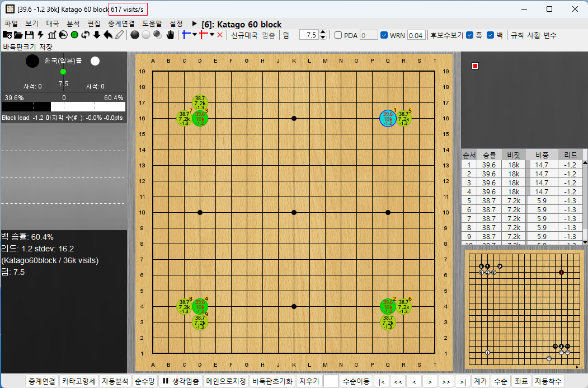This screenshot has width=588, height=388.
Task: Open the 분석 menu
Action: (x=73, y=24)
